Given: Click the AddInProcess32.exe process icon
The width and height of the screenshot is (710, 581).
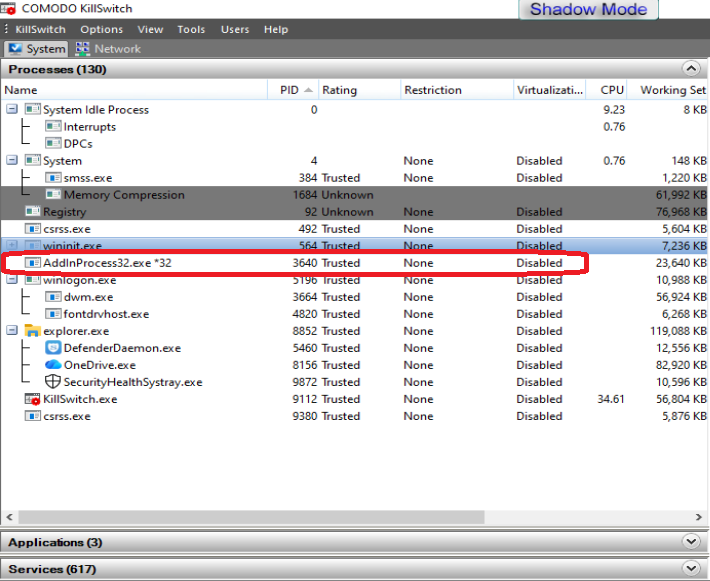Looking at the screenshot, I should tap(32, 263).
